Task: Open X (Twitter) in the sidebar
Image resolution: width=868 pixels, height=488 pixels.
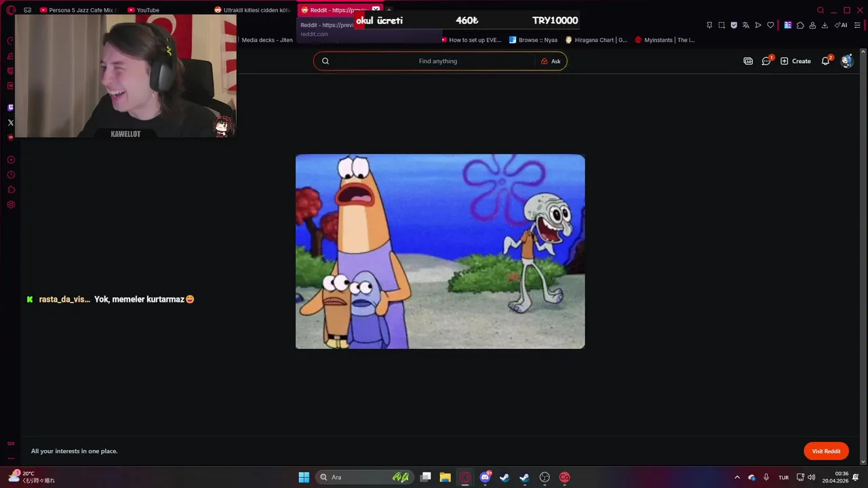Action: pos(10,123)
